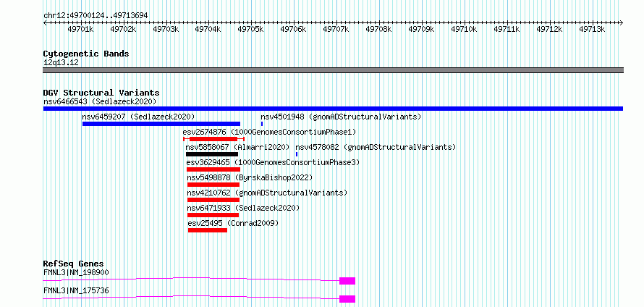
Task: Select the small blue nsv4501948 variant marker
Action: 262,124
